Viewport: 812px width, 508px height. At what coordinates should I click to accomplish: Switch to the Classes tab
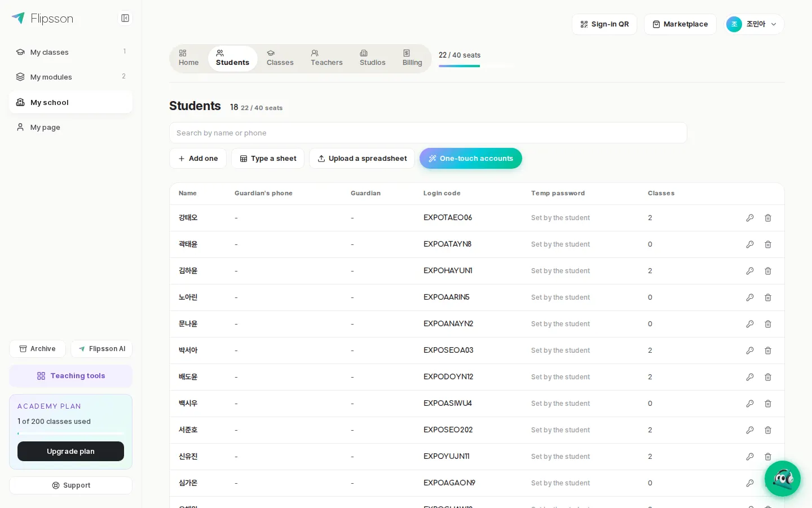[280, 58]
